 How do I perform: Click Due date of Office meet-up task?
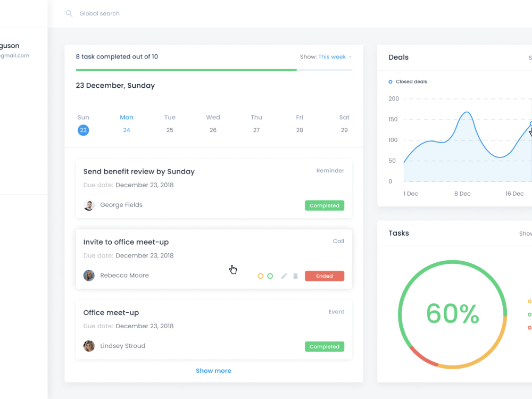coord(128,326)
